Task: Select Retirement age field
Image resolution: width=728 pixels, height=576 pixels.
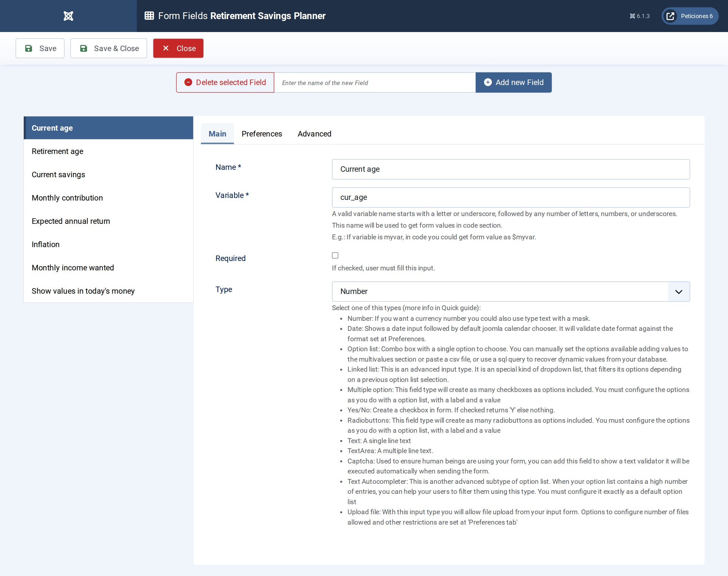Action: [108, 151]
